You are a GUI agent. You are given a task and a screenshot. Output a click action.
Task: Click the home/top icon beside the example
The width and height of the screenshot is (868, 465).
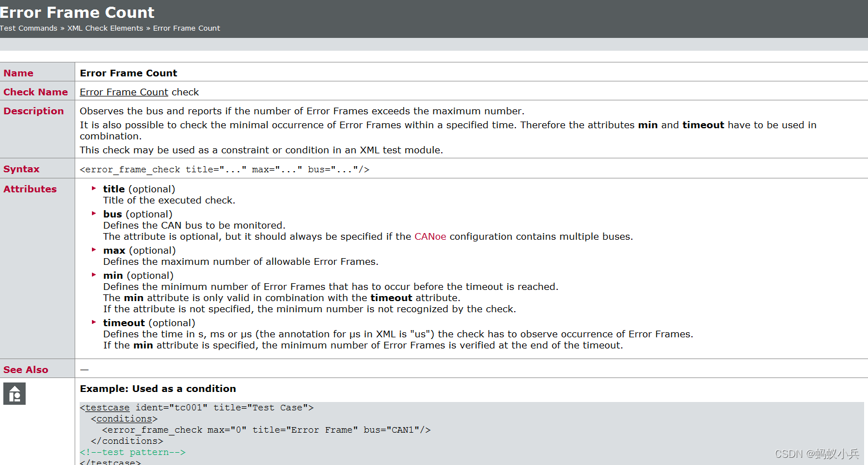point(14,394)
